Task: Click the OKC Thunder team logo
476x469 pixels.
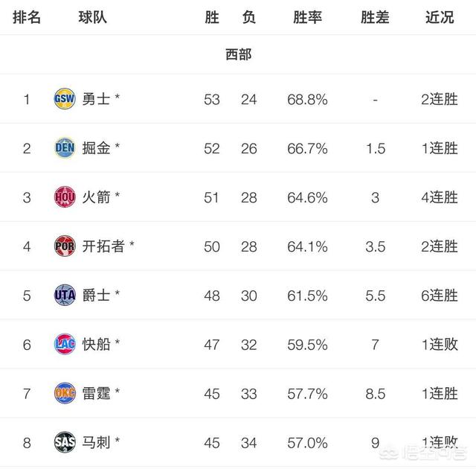Action: click(x=65, y=393)
